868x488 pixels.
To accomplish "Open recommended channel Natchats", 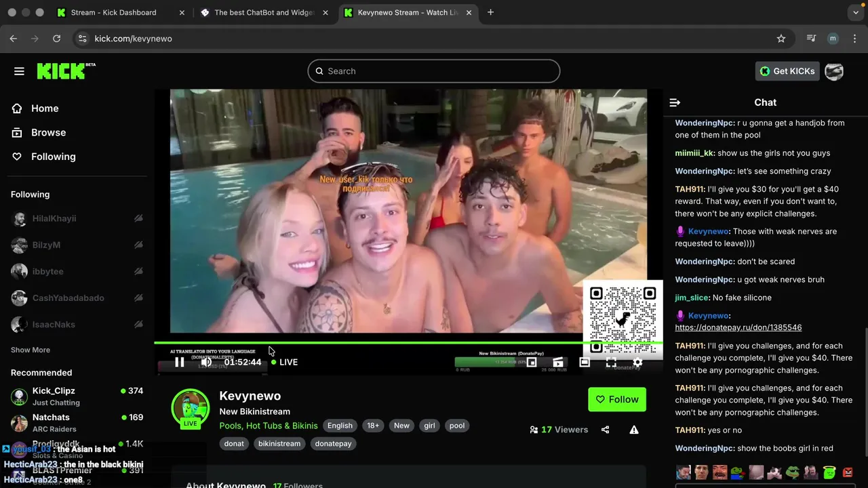I will point(77,422).
